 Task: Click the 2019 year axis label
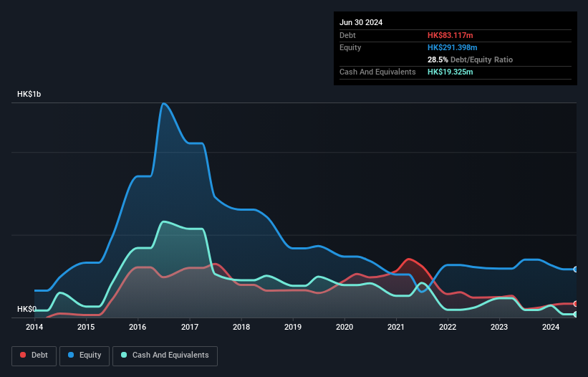(x=293, y=327)
